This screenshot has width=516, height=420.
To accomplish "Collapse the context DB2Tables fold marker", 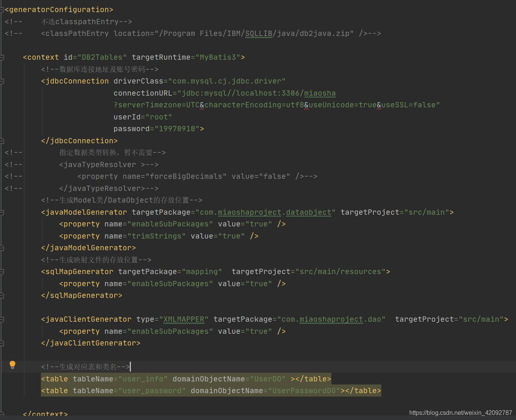I will coord(2,57).
